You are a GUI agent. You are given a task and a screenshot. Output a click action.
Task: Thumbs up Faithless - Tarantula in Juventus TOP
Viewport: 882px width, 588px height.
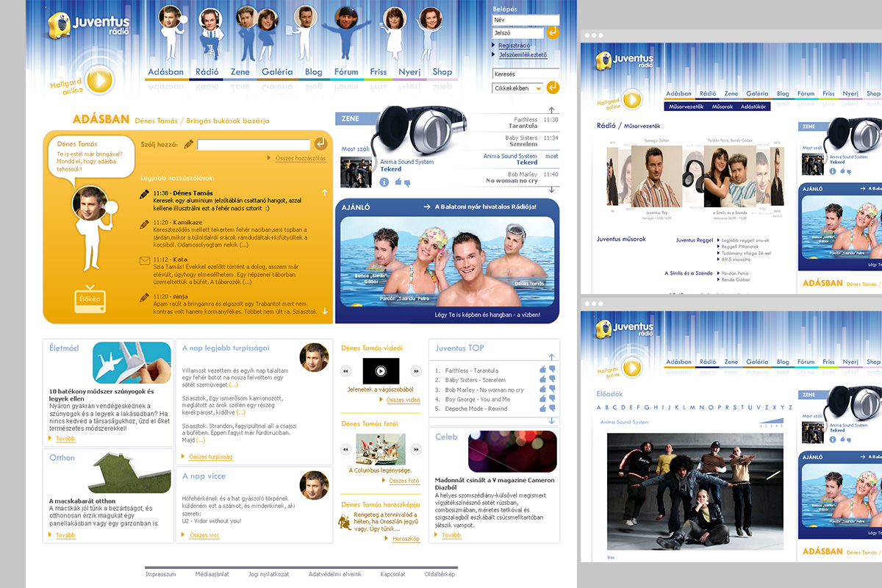click(543, 370)
